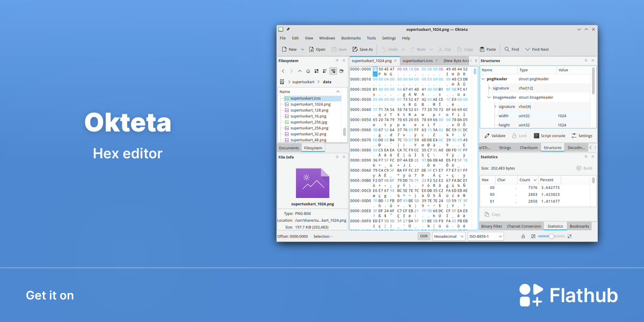Image resolution: width=644 pixels, height=322 pixels.
Task: Close the supertuxkart_1024.png document tab
Action: click(x=396, y=61)
